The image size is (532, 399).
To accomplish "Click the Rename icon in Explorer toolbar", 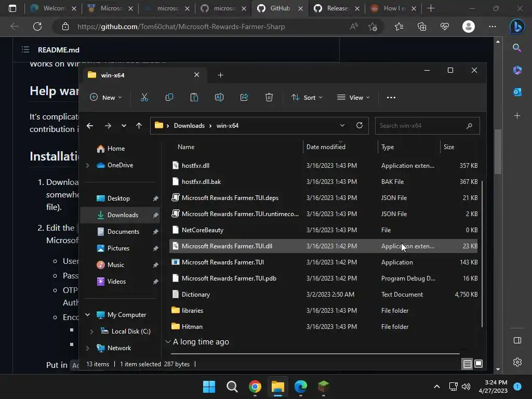I will 219,97.
